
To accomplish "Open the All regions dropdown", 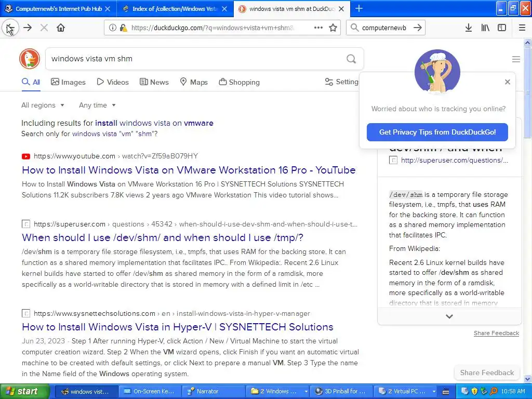I will pyautogui.click(x=43, y=105).
